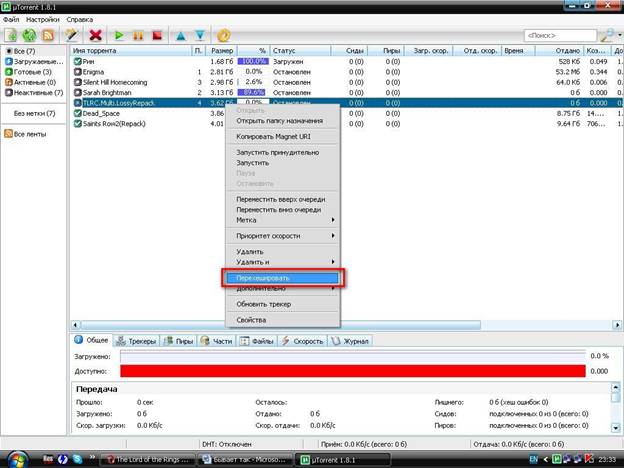Expand the Метка submenu
This screenshot has height=468, width=624.
point(283,220)
